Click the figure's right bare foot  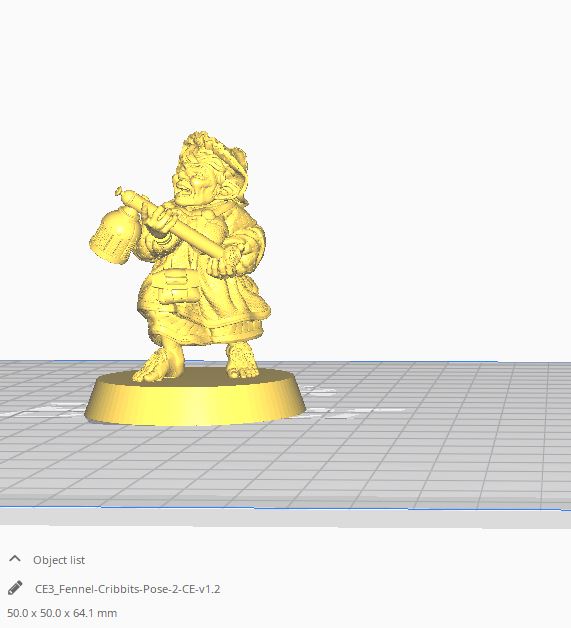(242, 360)
